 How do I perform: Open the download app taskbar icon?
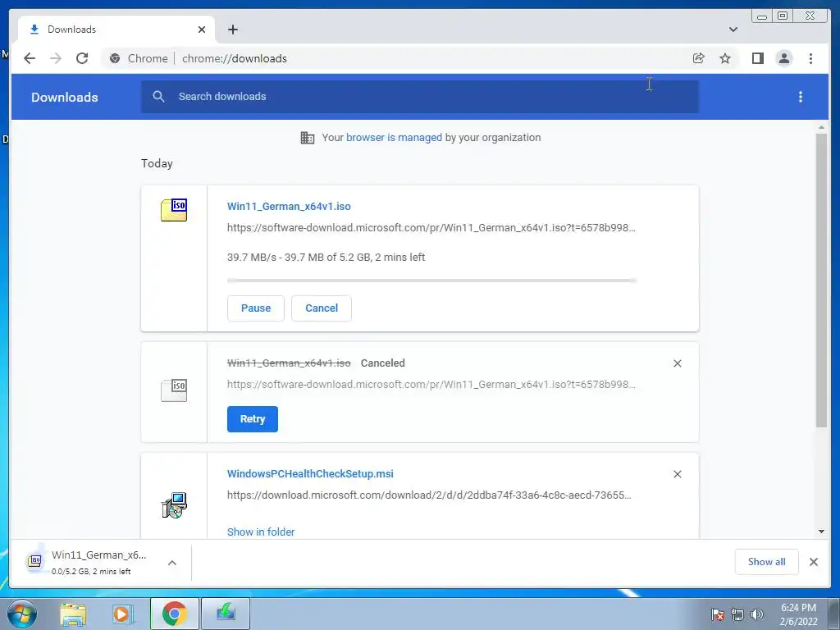pyautogui.click(x=226, y=614)
